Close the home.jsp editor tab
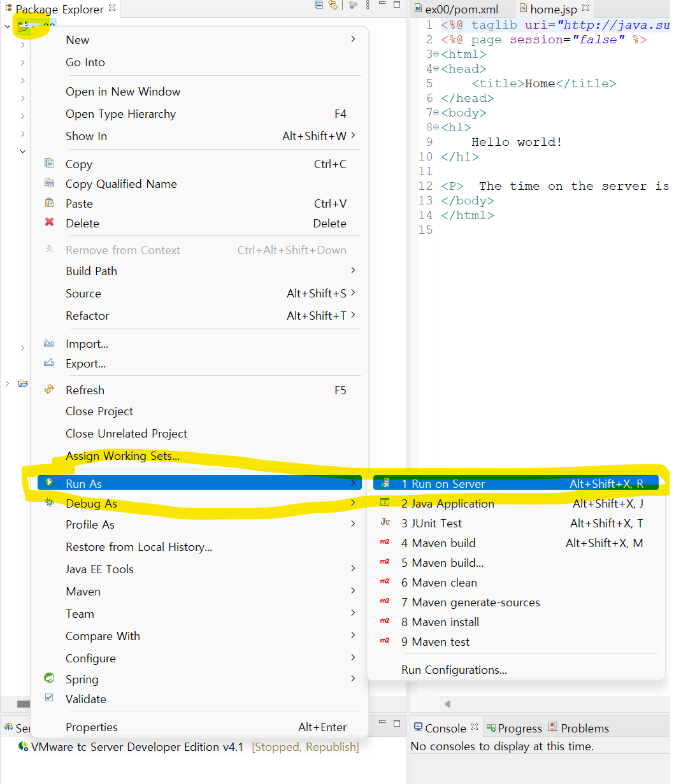The width and height of the screenshot is (674, 784). click(x=584, y=9)
